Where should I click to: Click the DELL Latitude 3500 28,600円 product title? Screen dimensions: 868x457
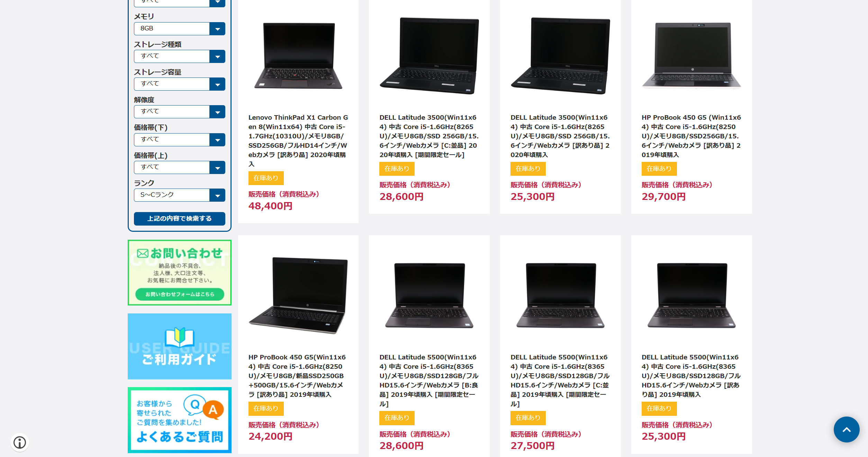click(x=429, y=136)
